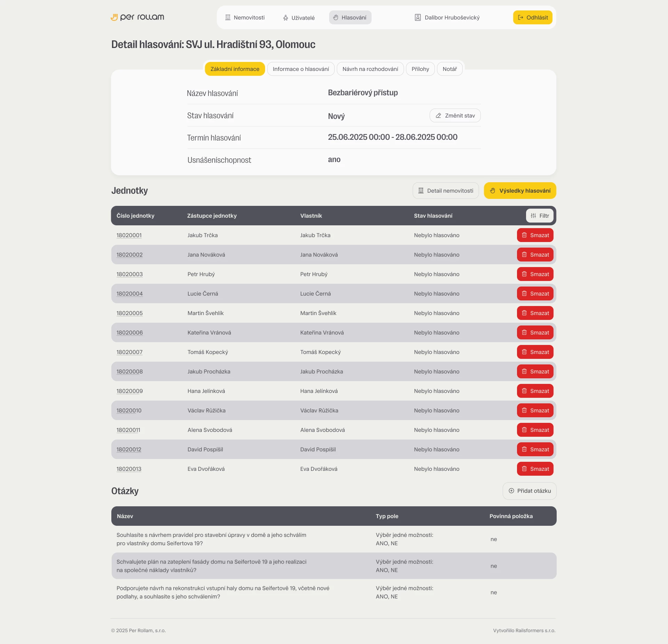
Task: Delete unit 18020007 with the Smazat button
Action: tap(535, 352)
